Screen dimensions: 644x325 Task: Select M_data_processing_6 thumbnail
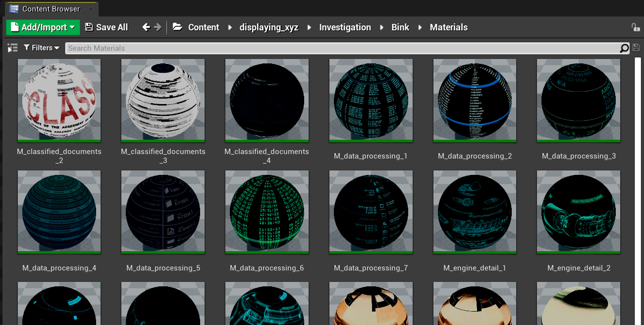coord(267,212)
